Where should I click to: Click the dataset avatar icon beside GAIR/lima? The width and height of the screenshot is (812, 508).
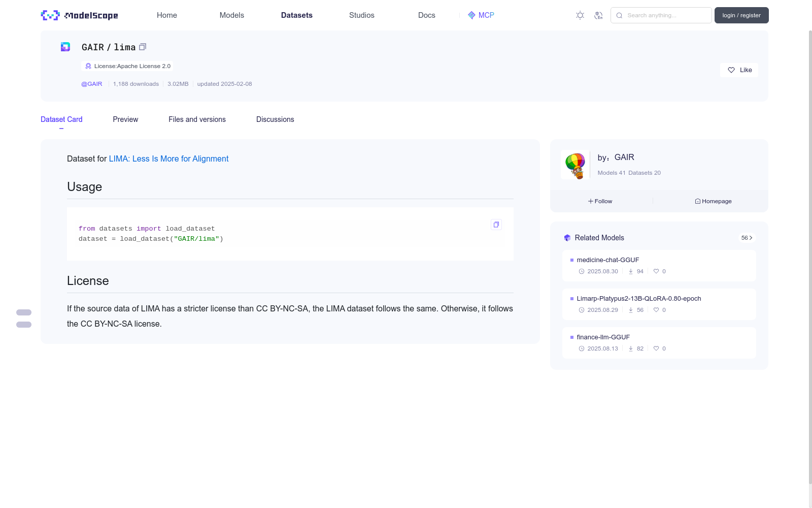pos(65,47)
